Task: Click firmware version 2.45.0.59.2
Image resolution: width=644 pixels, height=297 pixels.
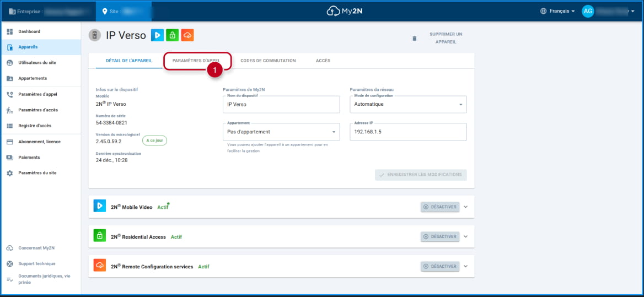Action: tap(109, 141)
